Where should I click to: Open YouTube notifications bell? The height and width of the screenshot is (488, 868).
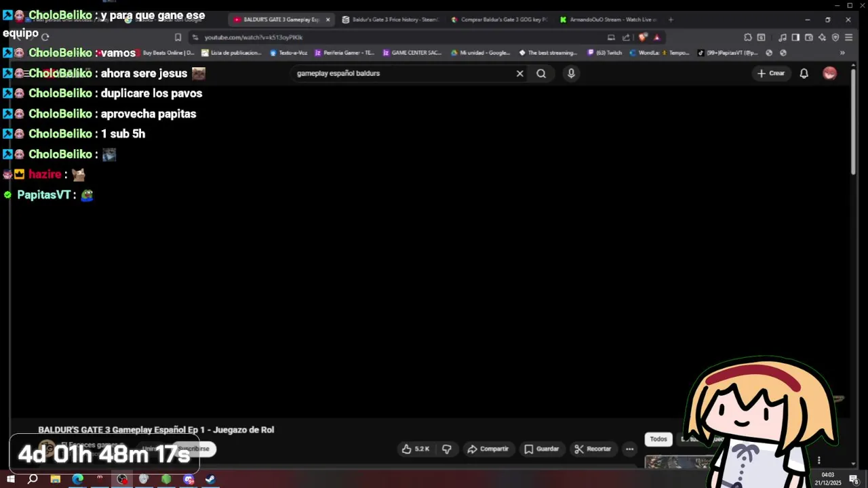pyautogui.click(x=804, y=73)
